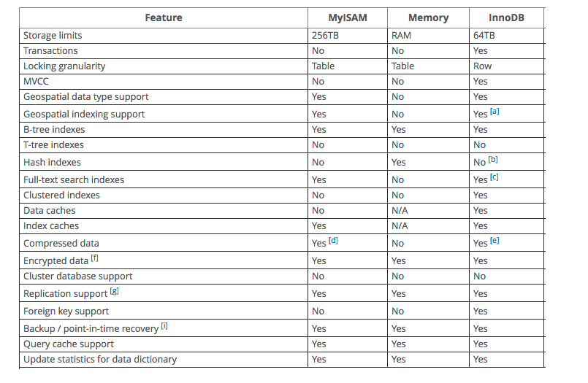Open footnote [d] beside MyISAM Compressed data
The height and width of the screenshot is (383, 588).
(x=333, y=241)
